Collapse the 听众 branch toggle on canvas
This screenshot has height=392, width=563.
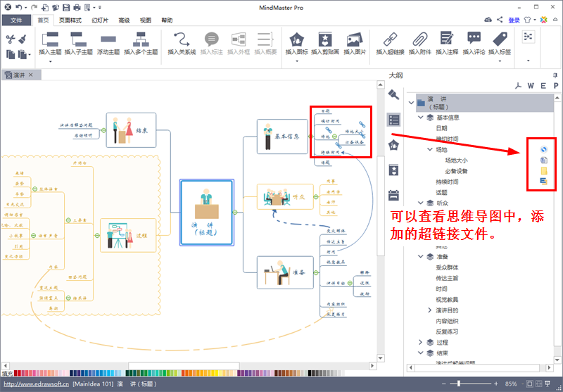pyautogui.click(x=315, y=197)
